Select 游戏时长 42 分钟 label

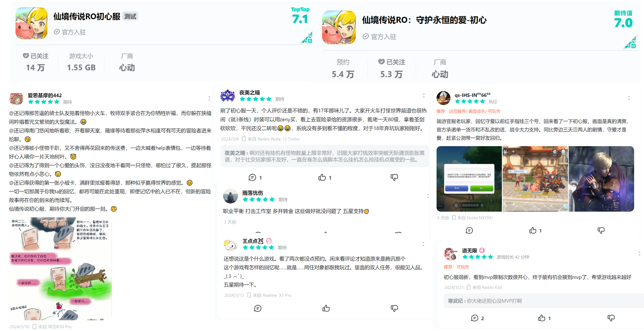coord(513,257)
